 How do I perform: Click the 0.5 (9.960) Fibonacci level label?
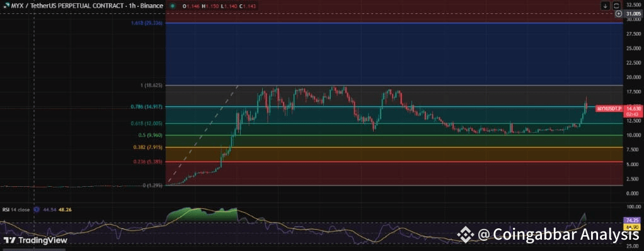(150, 135)
